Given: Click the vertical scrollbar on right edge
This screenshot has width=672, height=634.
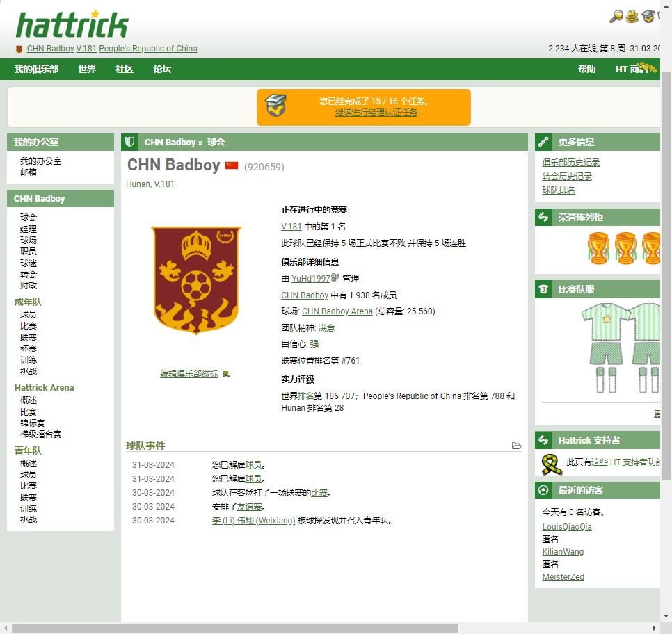Looking at the screenshot, I should pyautogui.click(x=666, y=275).
